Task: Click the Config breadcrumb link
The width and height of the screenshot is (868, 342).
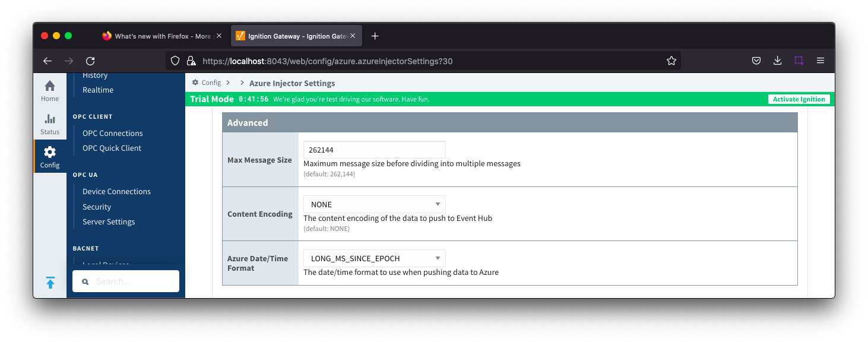Action: [x=211, y=83]
